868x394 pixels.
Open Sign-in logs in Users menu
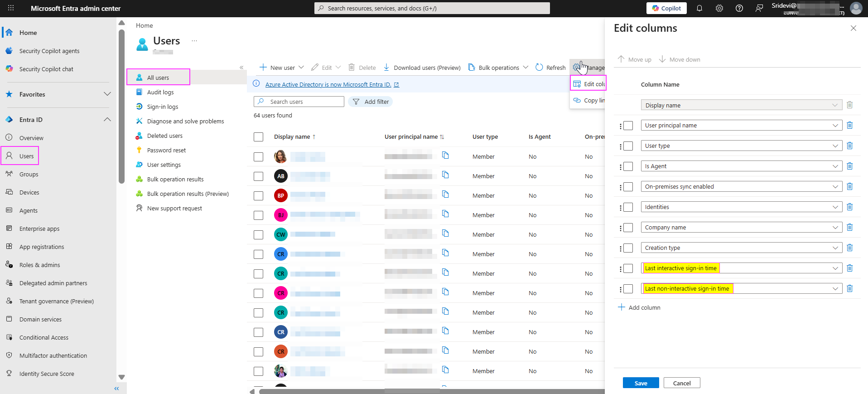point(163,107)
